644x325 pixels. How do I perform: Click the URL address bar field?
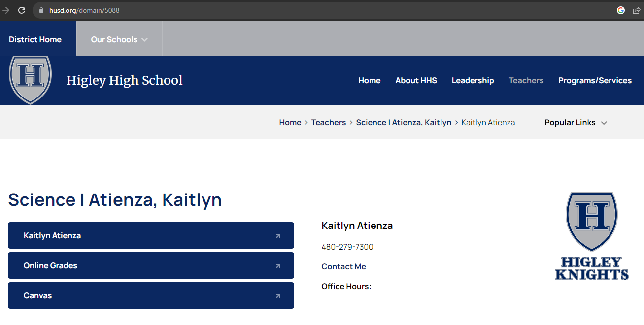coord(296,10)
